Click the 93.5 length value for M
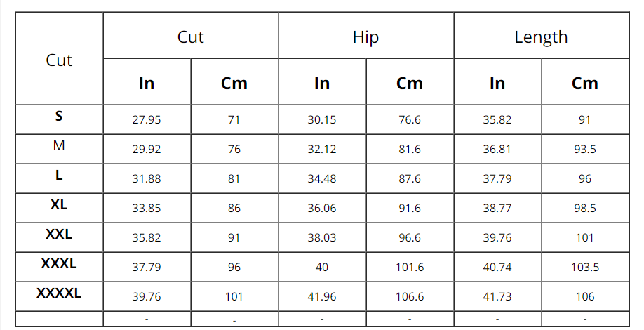Screen dimensions: 644x330 pos(585,150)
